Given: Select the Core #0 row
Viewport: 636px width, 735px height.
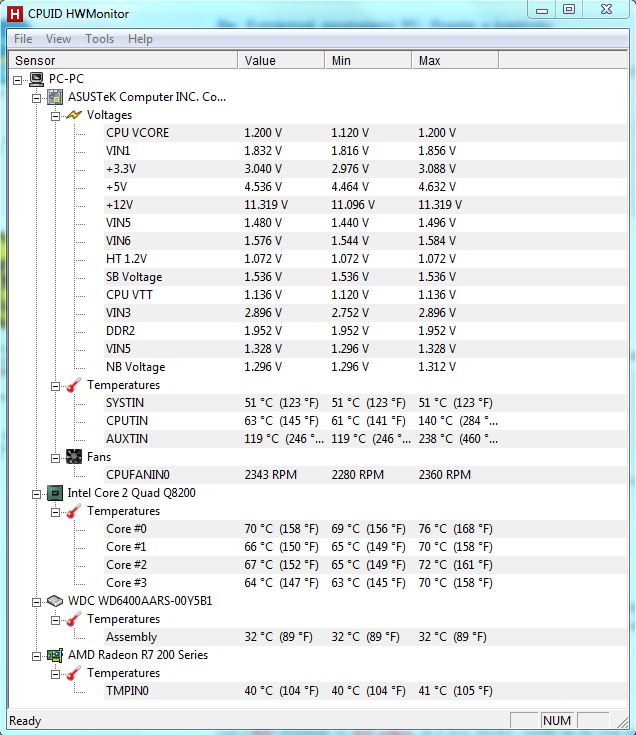Looking at the screenshot, I should click(x=366, y=529).
